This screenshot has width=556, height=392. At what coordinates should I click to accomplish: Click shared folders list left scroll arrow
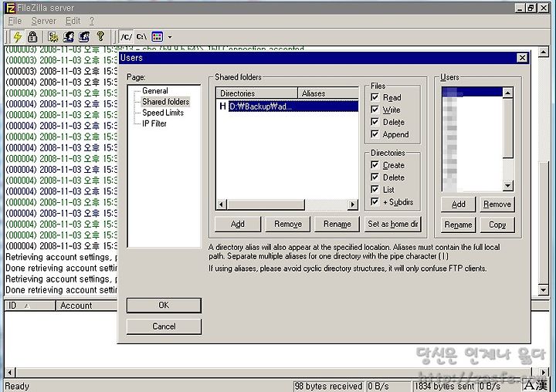[x=222, y=204]
